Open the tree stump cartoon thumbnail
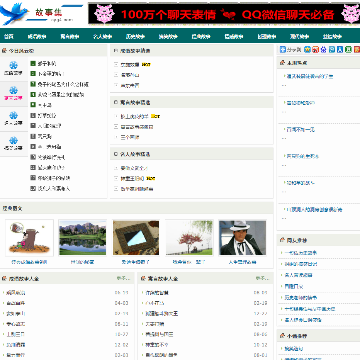360x360 pixels. pos(29,238)
